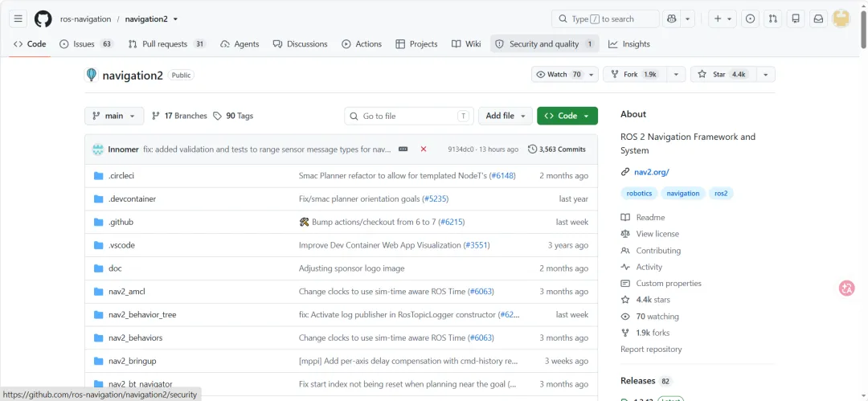Viewport: 868px width, 401px height.
Task: Open Security and quality tab
Action: [x=545, y=43]
